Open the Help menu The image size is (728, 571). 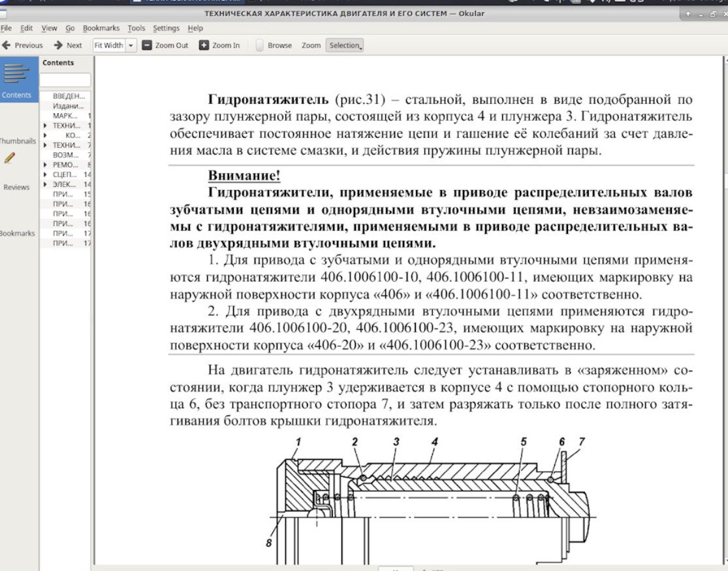[x=195, y=28]
